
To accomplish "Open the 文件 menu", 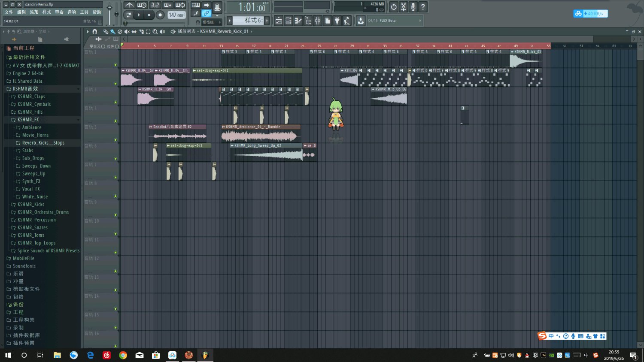I will [x=9, y=12].
